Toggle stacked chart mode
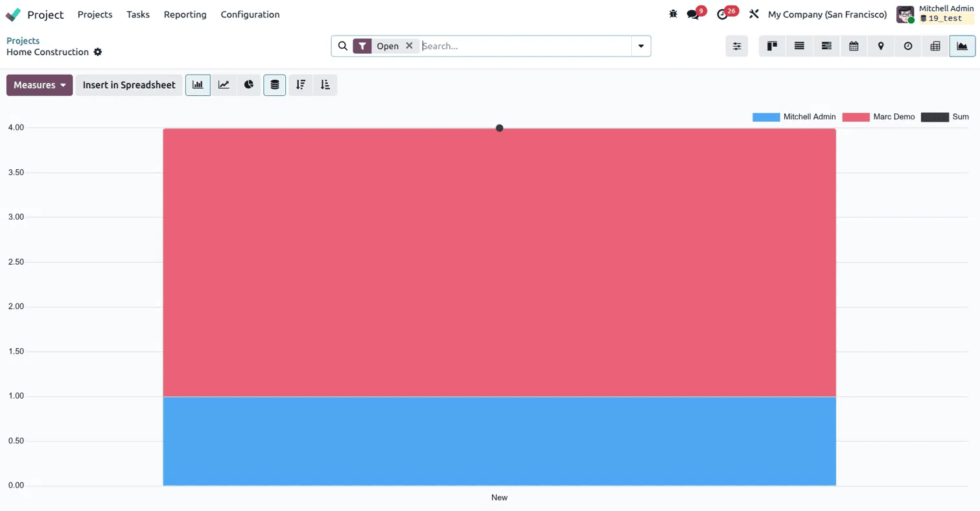 point(275,85)
